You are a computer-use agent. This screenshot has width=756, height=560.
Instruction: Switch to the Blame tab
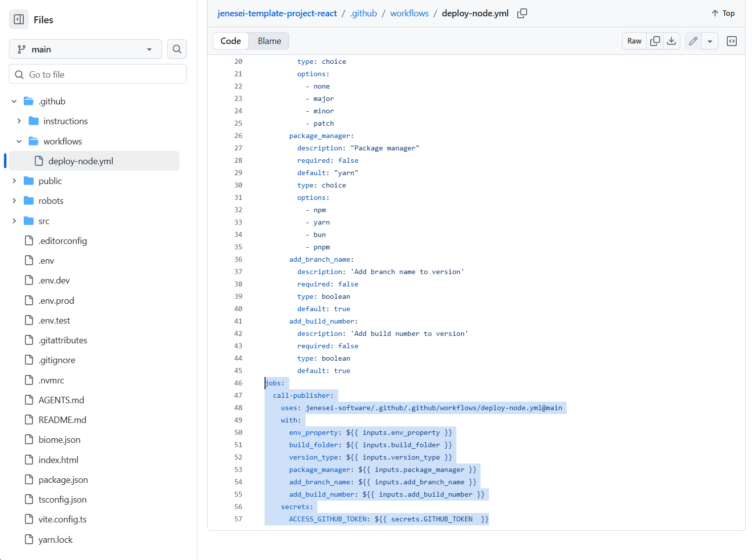(x=269, y=41)
